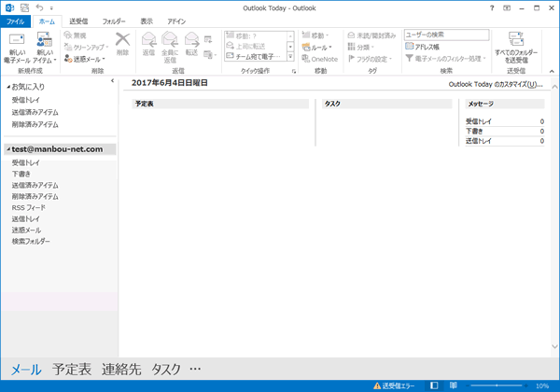Click the 全員に返信 icon
Viewport: 560px width, 392px height.
coord(170,39)
